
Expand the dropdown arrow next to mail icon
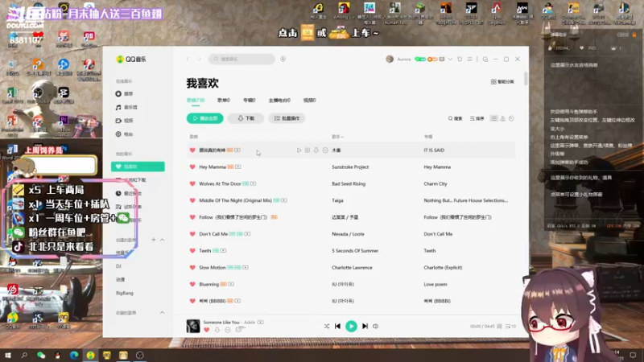[450, 59]
